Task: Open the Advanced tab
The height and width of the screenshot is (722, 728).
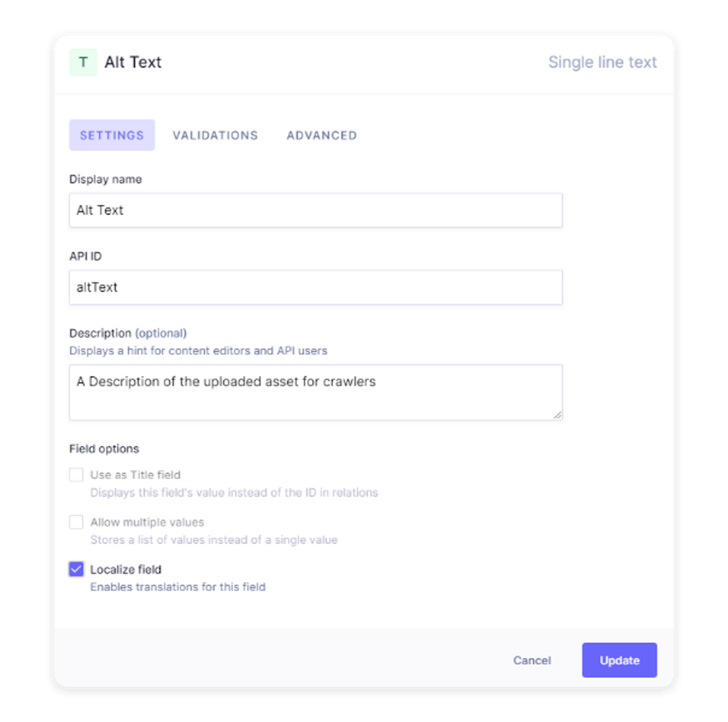Action: [x=321, y=135]
